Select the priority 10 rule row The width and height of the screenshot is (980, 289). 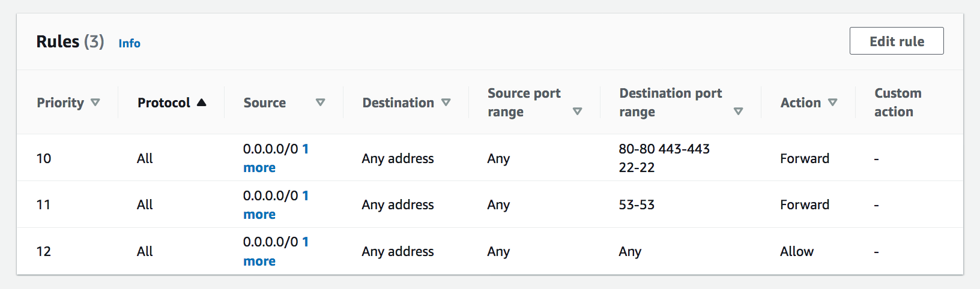[x=44, y=158]
